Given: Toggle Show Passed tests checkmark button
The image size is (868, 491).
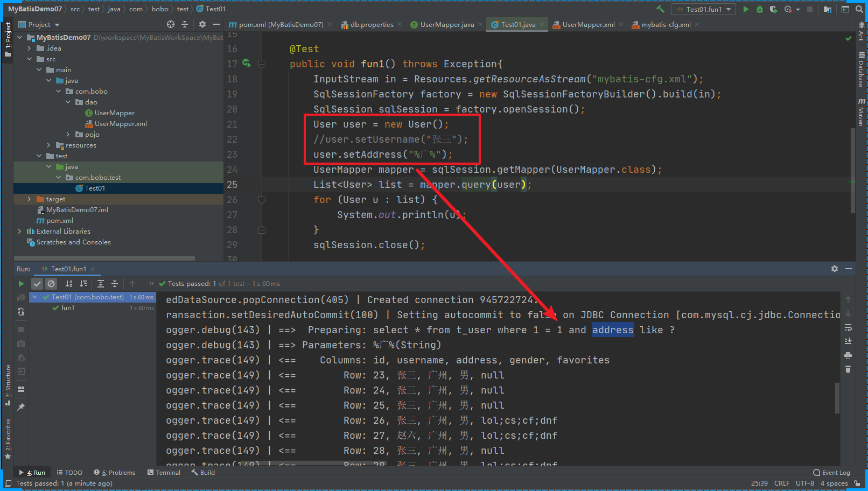Looking at the screenshot, I should tap(37, 284).
